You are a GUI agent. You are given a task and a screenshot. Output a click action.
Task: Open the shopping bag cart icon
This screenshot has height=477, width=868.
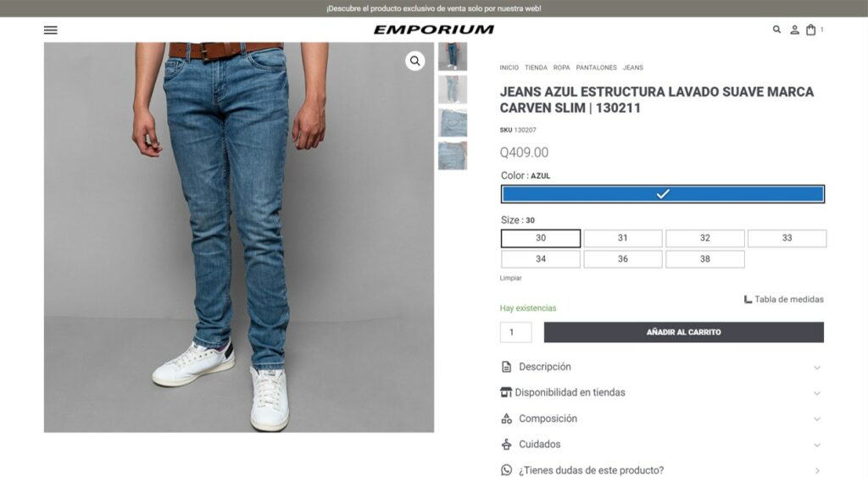tap(810, 30)
